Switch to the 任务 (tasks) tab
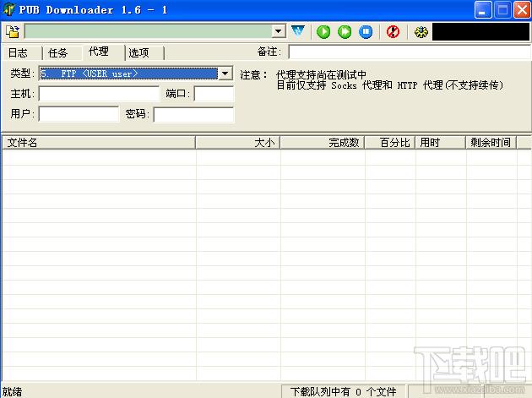 coord(58,52)
